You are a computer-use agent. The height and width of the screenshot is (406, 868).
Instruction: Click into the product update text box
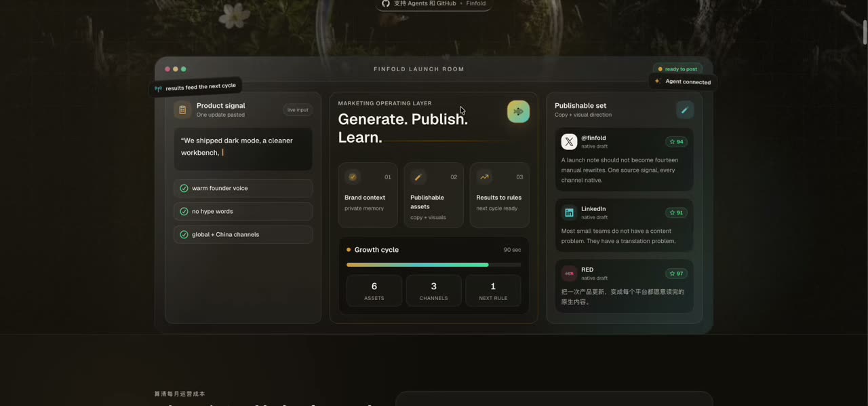(x=243, y=149)
